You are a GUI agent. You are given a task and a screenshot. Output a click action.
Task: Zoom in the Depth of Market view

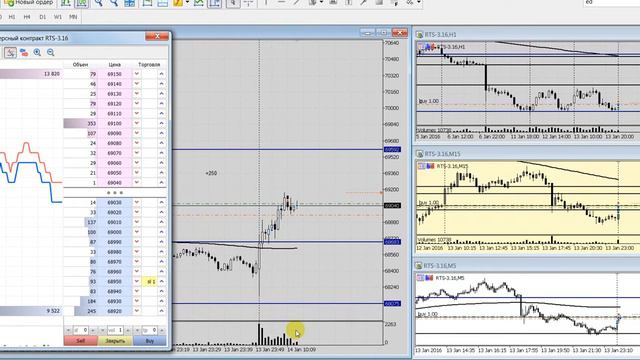(37, 52)
